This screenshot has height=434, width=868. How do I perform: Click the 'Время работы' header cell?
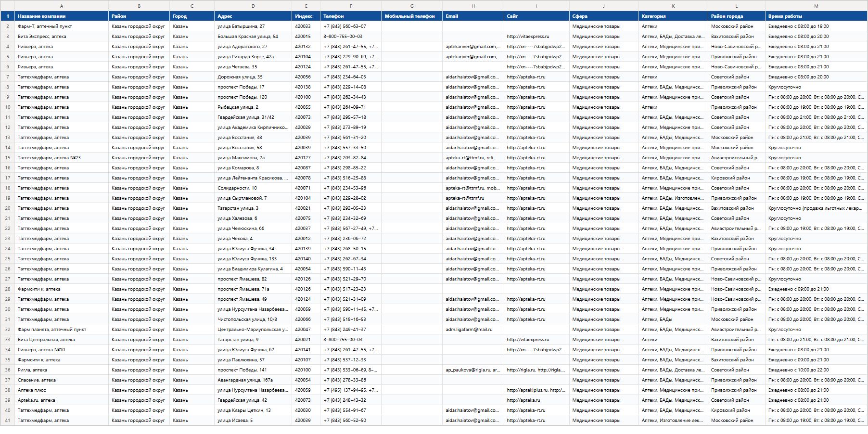pyautogui.click(x=816, y=16)
